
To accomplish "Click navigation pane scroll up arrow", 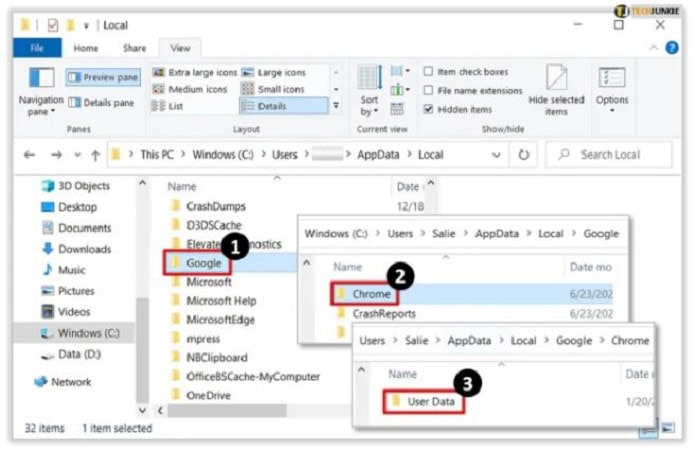I will 142,183.
